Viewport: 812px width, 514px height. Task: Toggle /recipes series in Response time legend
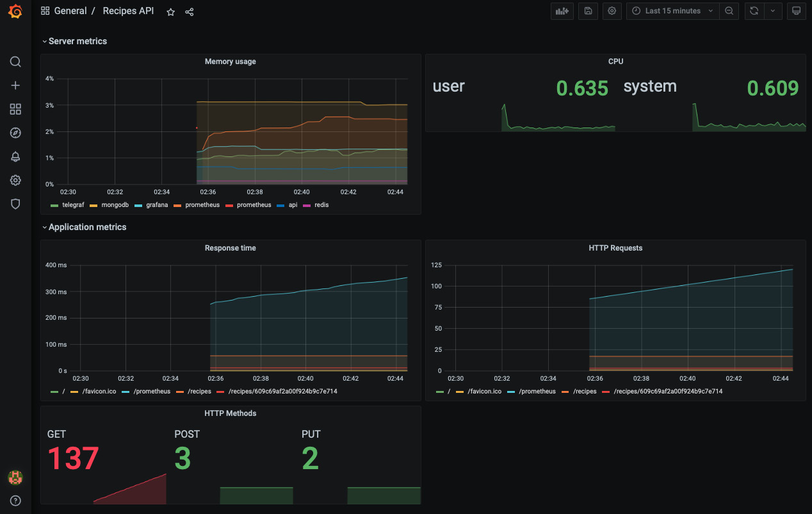coord(199,391)
